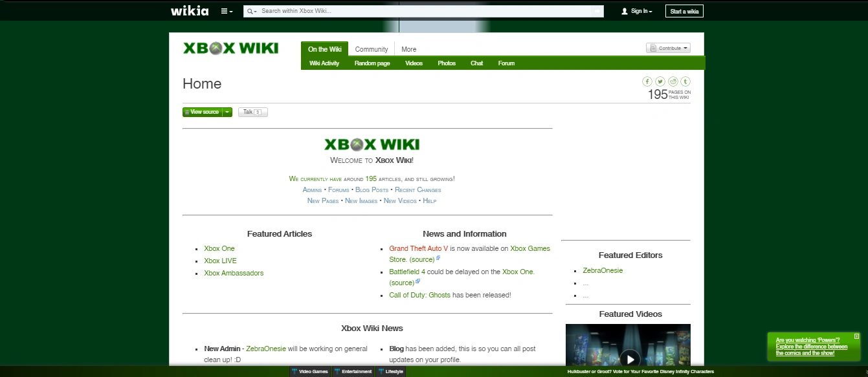Image resolution: width=868 pixels, height=377 pixels.
Task: Open the New Videos link
Action: [400, 201]
